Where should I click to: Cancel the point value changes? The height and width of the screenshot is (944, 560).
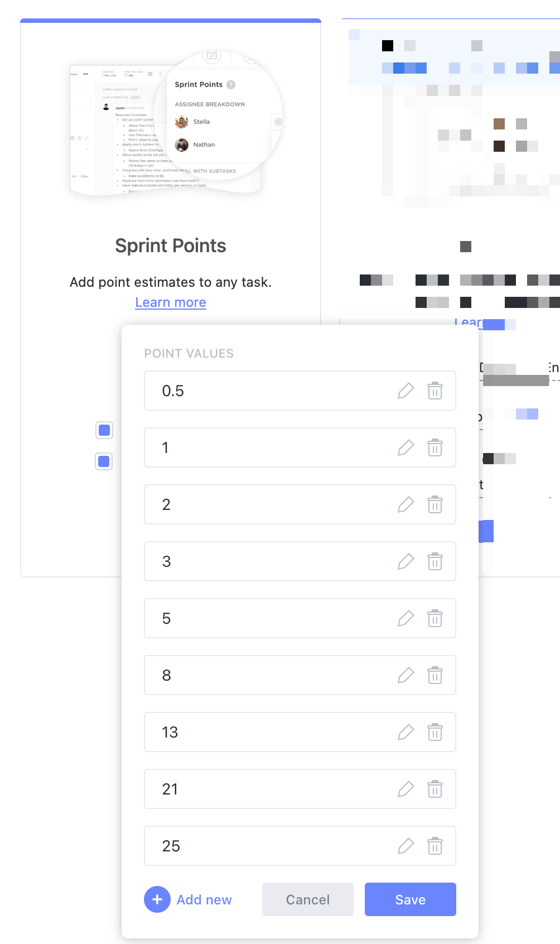[x=307, y=899]
